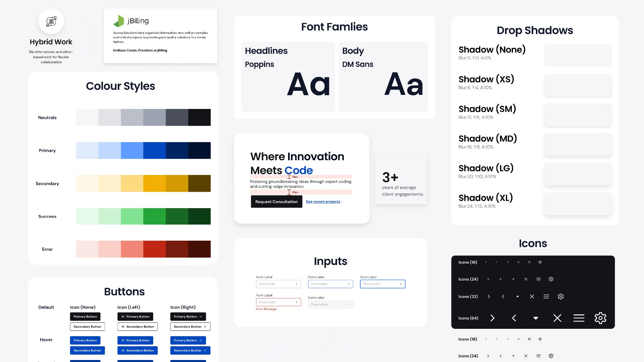
Task: Select the darkest red Error colour swatch
Action: [x=199, y=249]
